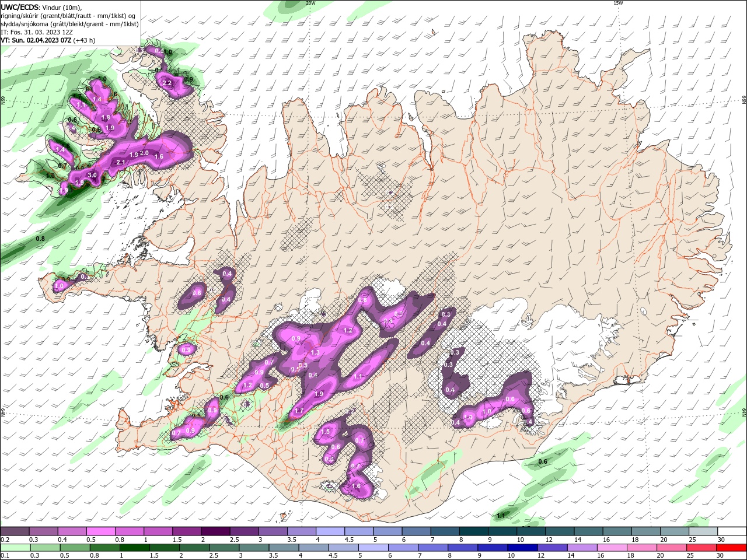
Task: Pick rain legend swatch between 14 and 16
Action: pos(581,548)
